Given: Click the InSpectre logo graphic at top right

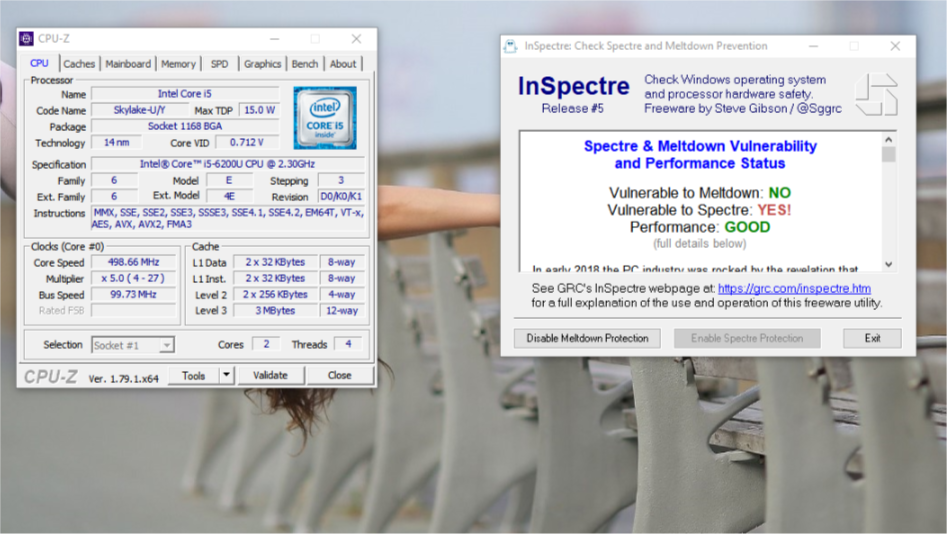Looking at the screenshot, I should click(x=876, y=94).
